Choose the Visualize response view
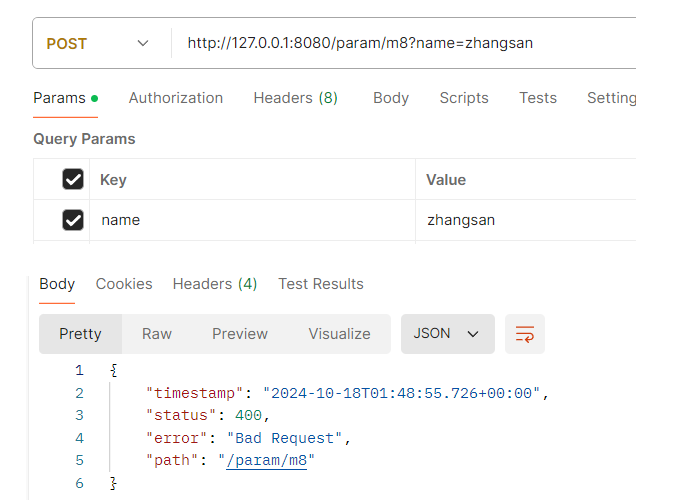This screenshot has width=684, height=502. [x=339, y=334]
